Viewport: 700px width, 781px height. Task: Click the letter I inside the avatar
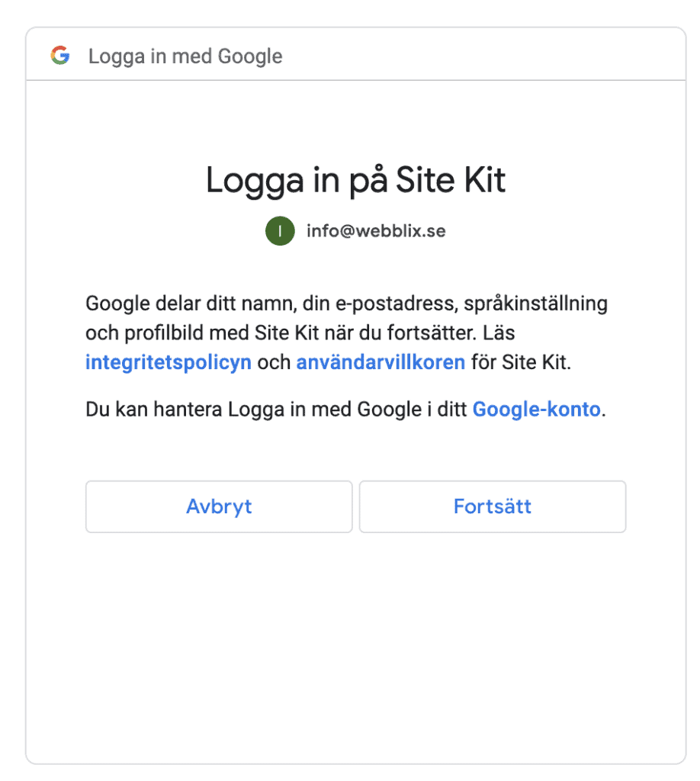click(x=280, y=230)
